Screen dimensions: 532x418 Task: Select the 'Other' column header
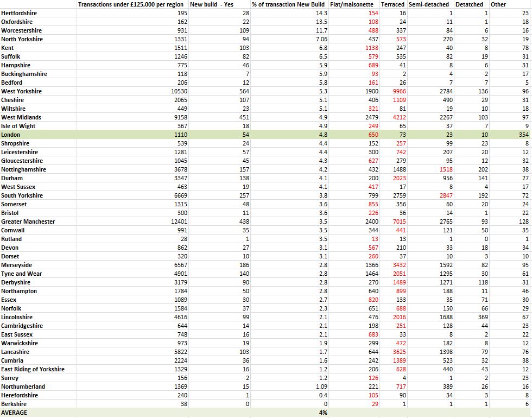click(498, 4)
